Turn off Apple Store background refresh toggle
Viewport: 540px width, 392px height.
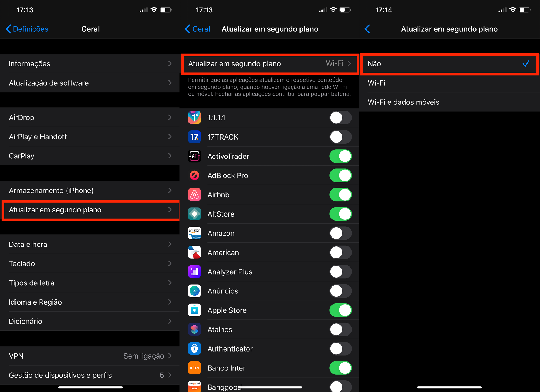click(x=340, y=310)
